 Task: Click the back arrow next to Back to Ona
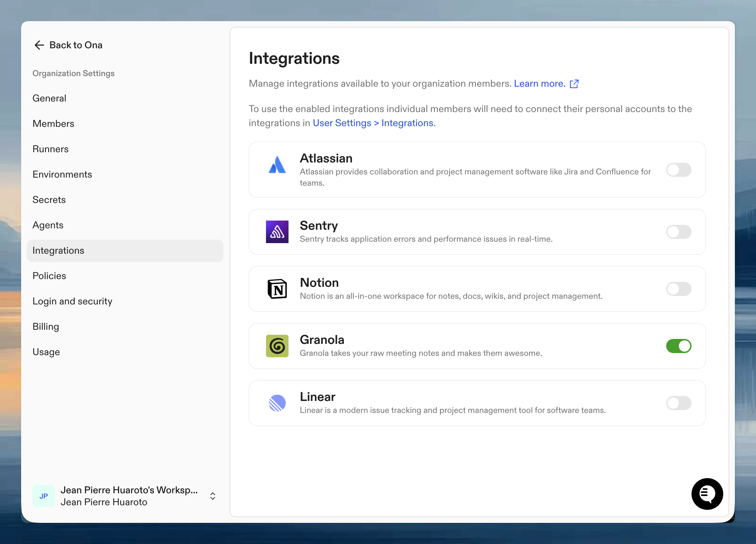click(39, 45)
